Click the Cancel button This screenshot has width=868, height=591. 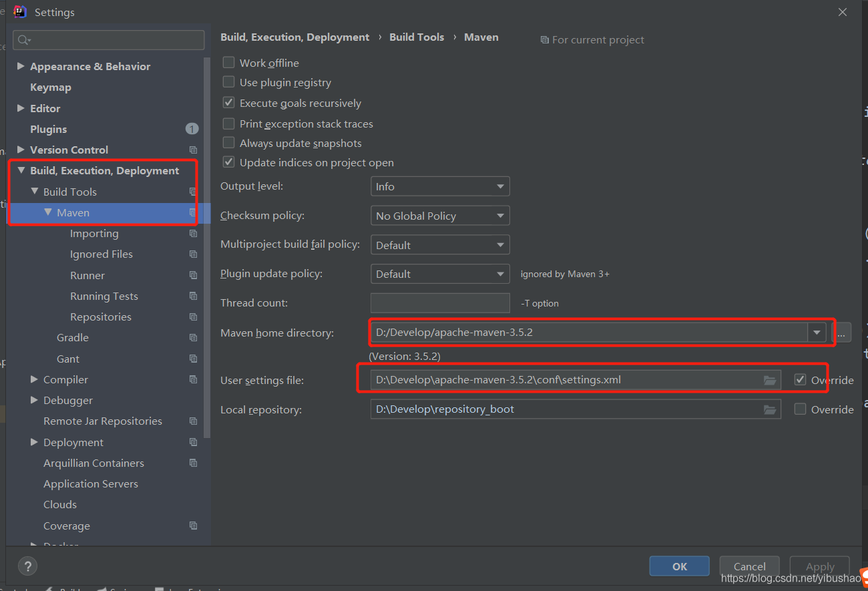749,566
